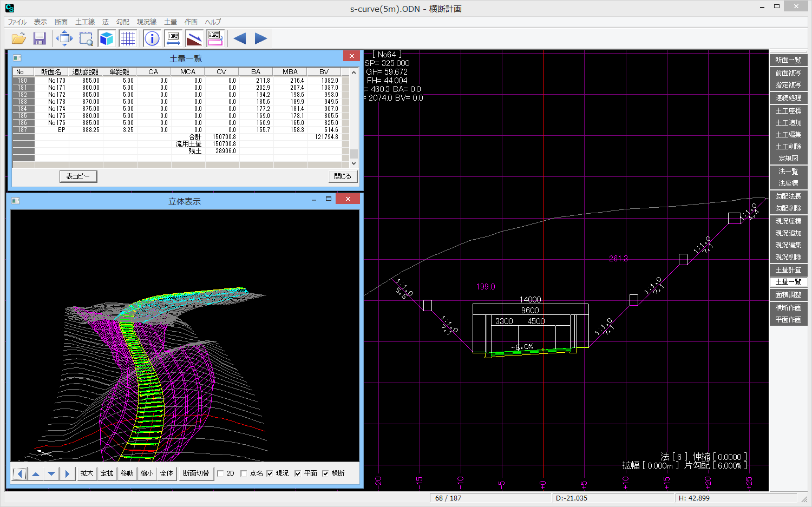The image size is (812, 507).
Task: Open the 表示 menu
Action: 41,22
